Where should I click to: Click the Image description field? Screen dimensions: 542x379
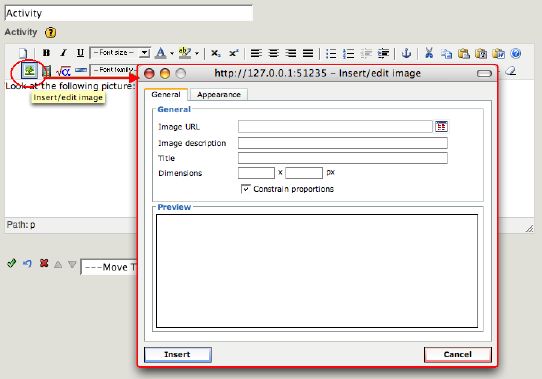click(x=343, y=143)
